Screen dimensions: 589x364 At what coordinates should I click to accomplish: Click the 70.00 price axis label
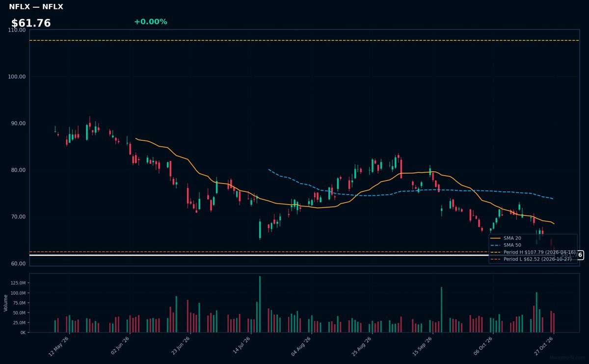click(18, 217)
